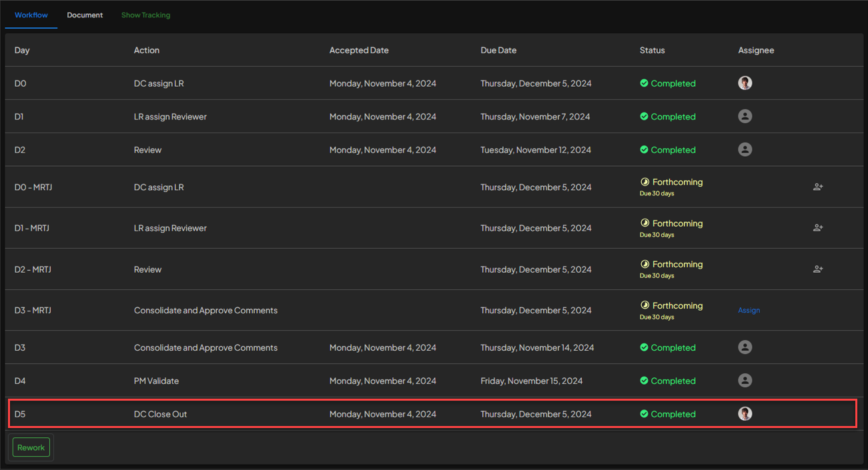The height and width of the screenshot is (470, 868).
Task: Click Forthcoming status icon in D3 - MRTJ row
Action: (645, 305)
